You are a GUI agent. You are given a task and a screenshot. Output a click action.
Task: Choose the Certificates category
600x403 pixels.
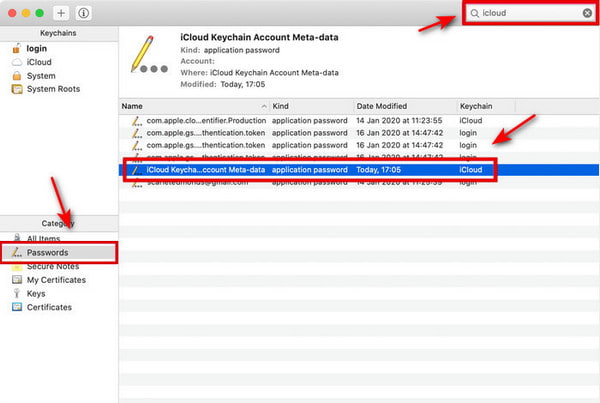(x=49, y=307)
